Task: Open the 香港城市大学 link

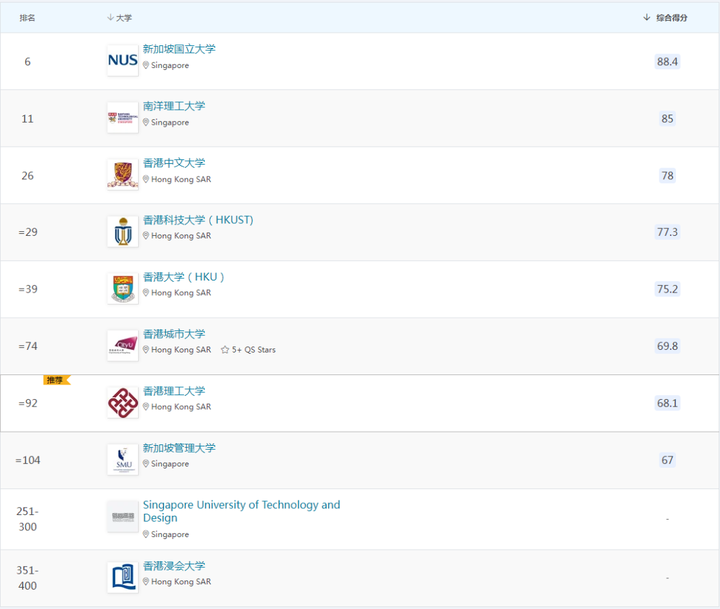Action: click(x=174, y=334)
